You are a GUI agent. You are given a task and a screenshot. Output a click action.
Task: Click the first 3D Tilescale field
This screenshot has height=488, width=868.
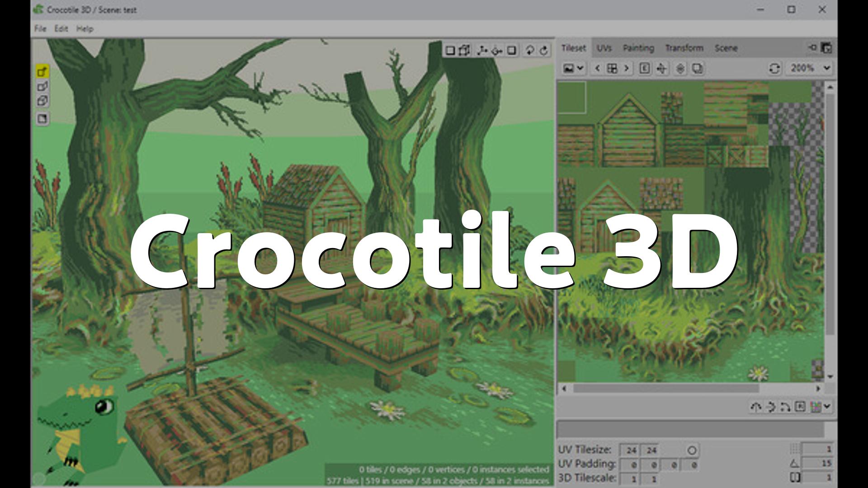point(630,479)
